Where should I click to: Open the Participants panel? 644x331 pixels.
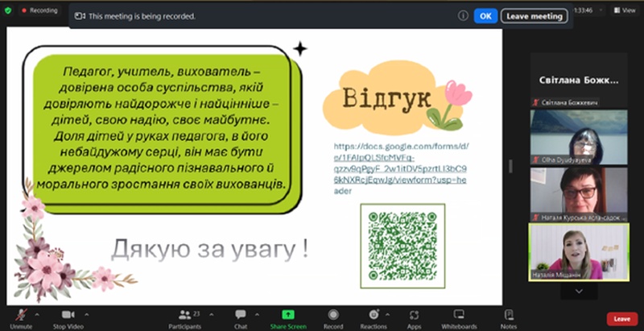(185, 319)
